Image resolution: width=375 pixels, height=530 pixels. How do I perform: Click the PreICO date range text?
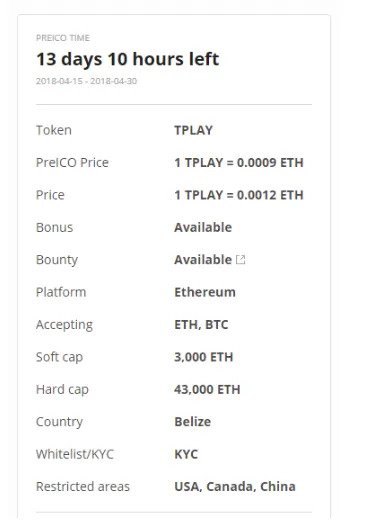point(87,81)
